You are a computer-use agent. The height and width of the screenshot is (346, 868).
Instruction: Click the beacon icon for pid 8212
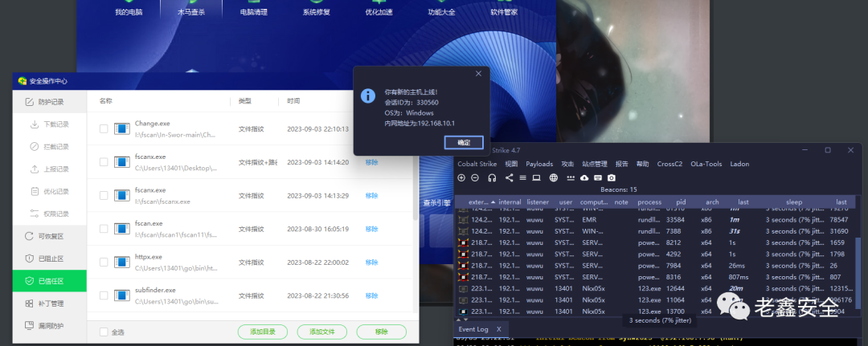[x=464, y=242]
